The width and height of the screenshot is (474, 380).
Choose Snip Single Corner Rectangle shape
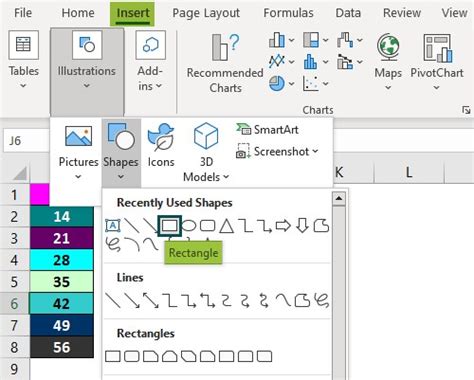(151, 356)
